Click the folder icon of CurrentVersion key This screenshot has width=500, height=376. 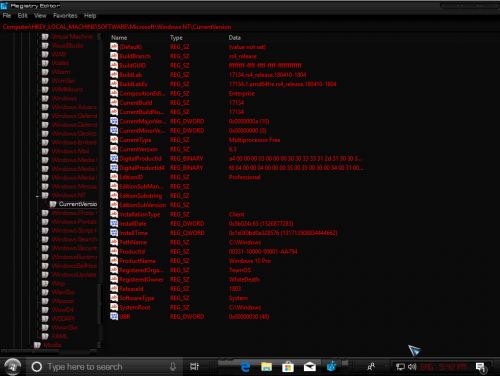pyautogui.click(x=53, y=204)
